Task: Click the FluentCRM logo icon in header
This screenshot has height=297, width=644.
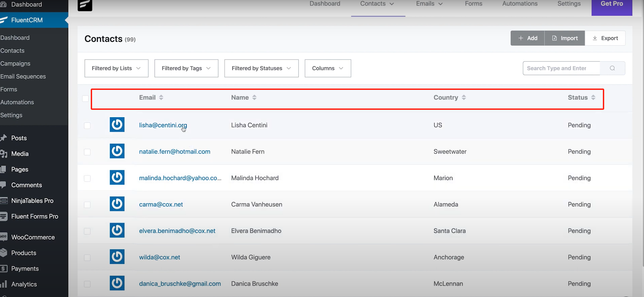Action: point(85,5)
